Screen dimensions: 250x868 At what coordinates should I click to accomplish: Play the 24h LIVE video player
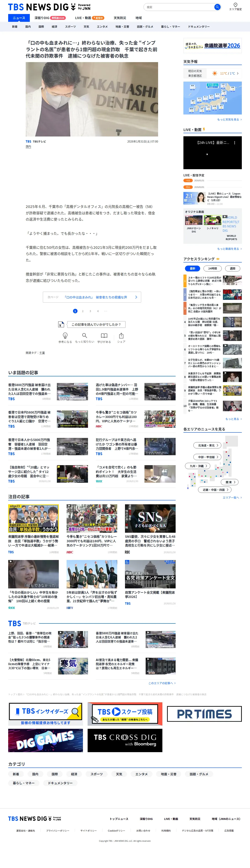click(212, 153)
